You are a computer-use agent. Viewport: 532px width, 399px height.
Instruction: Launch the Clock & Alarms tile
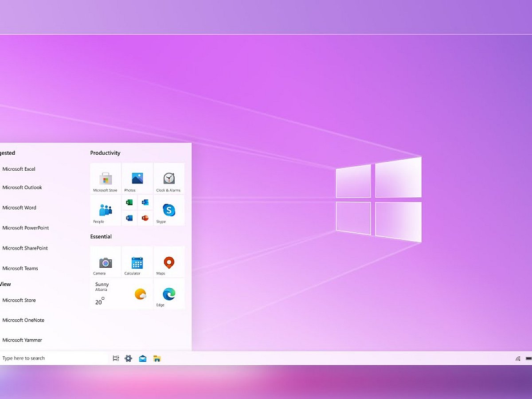(169, 178)
